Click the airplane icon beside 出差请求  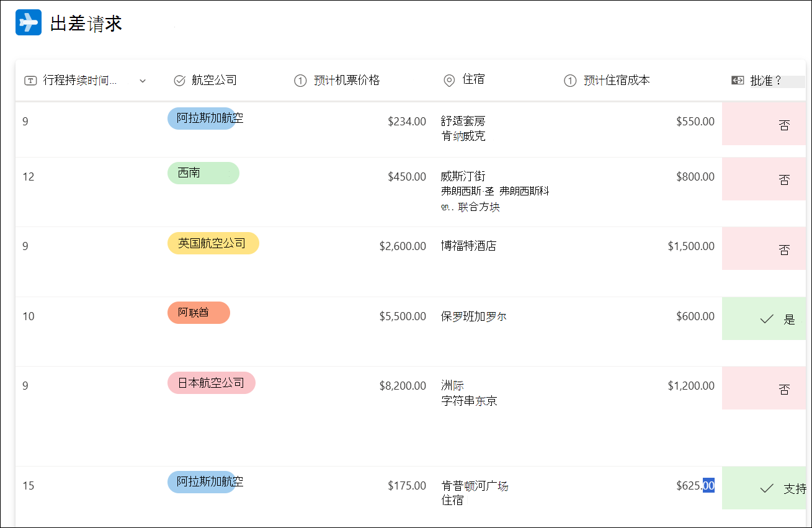click(29, 22)
